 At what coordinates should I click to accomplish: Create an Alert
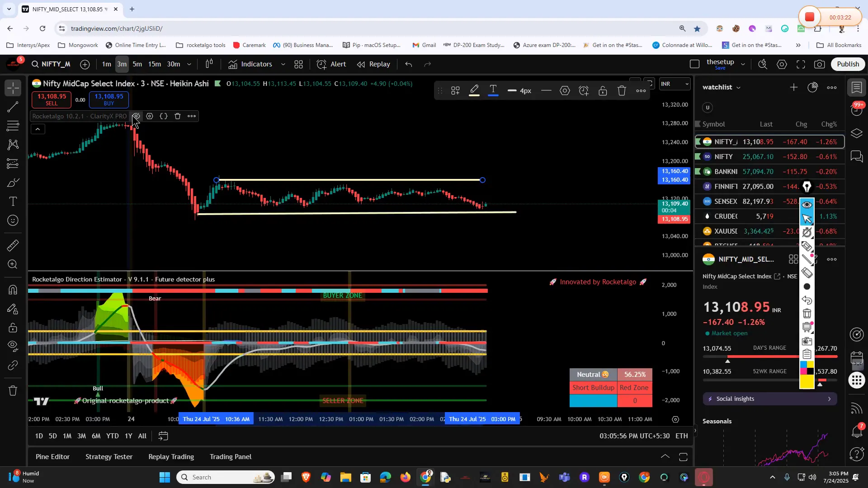click(332, 64)
